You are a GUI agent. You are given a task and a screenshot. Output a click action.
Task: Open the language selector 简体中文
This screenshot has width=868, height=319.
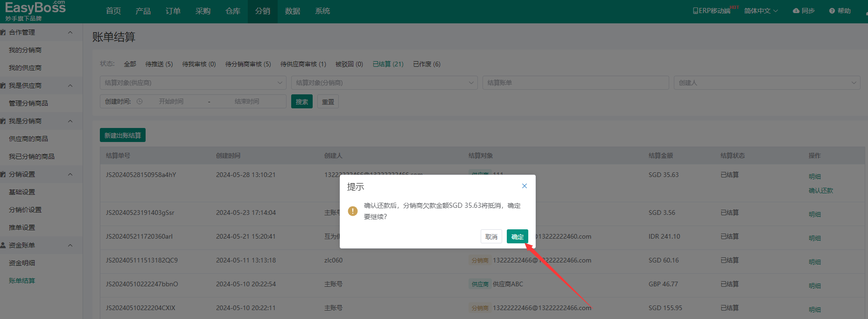[x=761, y=11]
